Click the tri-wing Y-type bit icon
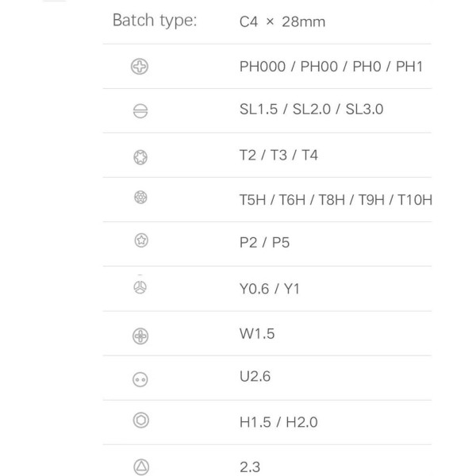The width and height of the screenshot is (476, 476). [x=140, y=287]
